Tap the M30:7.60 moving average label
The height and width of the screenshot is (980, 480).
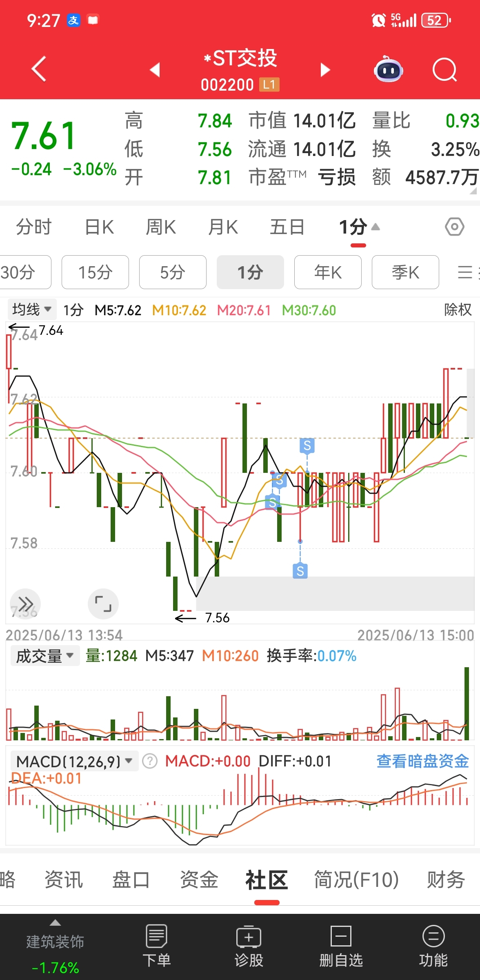point(309,310)
